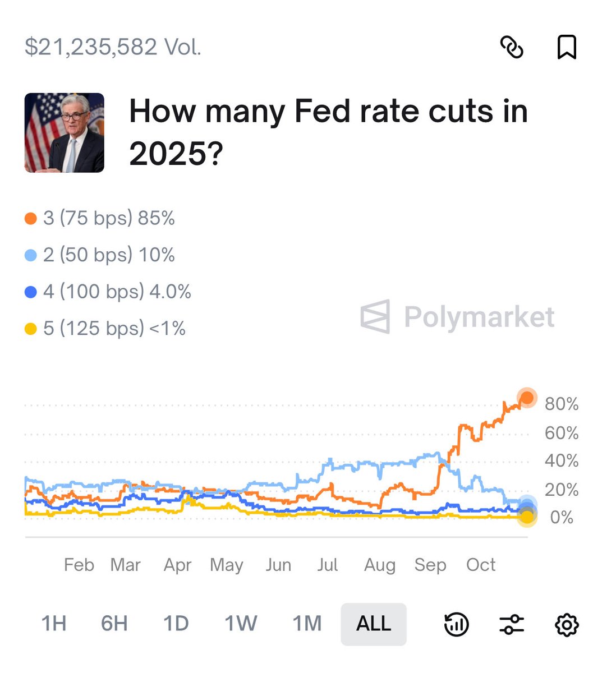Switch to 1D time range
This screenshot has height=673, width=616.
[x=176, y=624]
